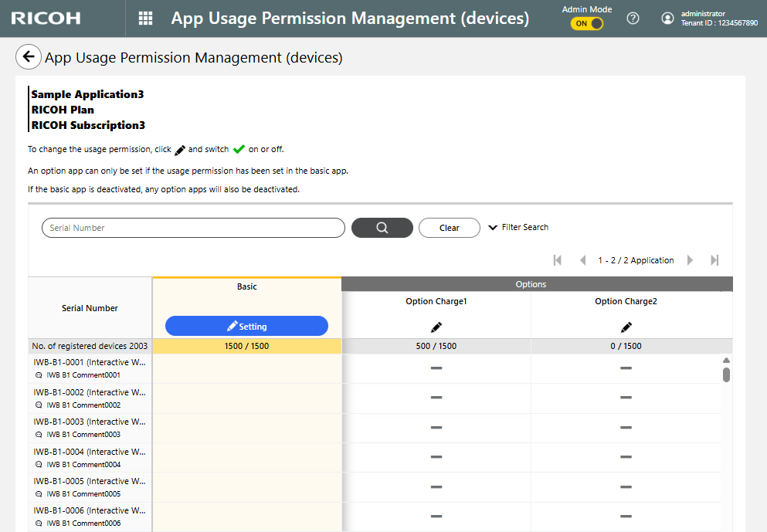Image resolution: width=767 pixels, height=532 pixels.
Task: Edit Option Charge1 with pencil icon
Action: 436,327
